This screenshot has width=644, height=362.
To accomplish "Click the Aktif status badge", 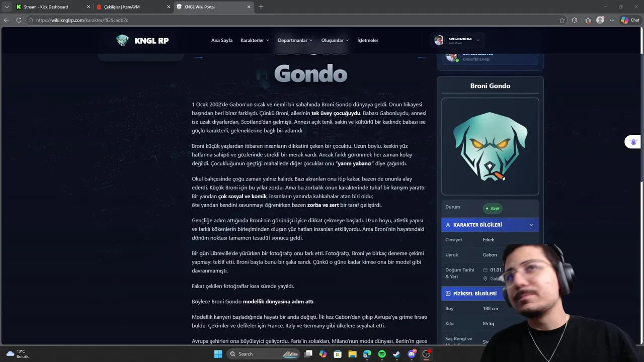I will point(493,208).
